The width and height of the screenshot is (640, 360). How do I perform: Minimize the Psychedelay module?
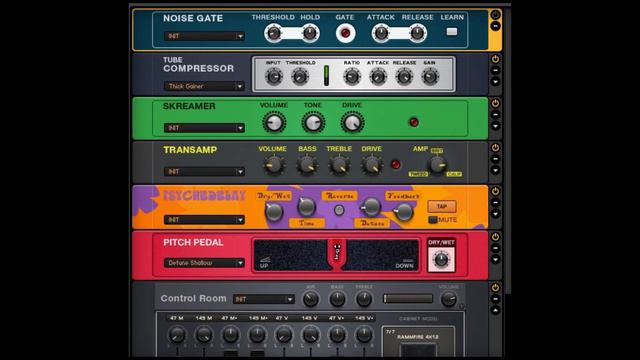pos(495,202)
